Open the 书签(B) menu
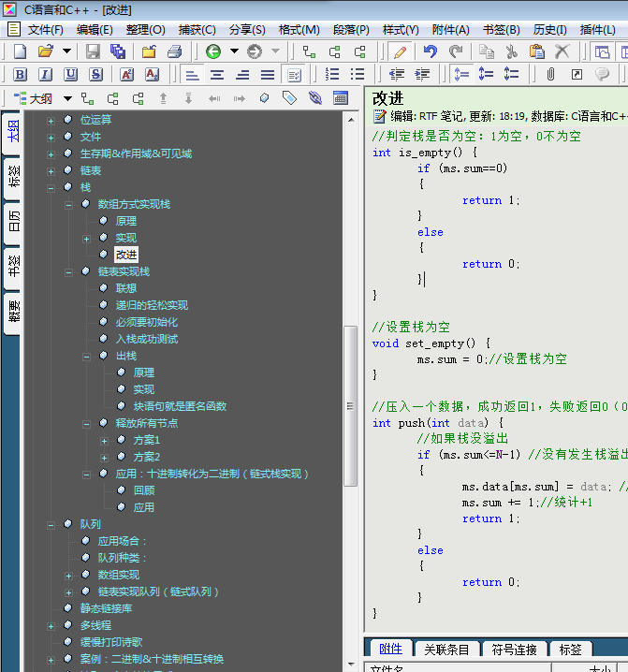 coord(501,30)
